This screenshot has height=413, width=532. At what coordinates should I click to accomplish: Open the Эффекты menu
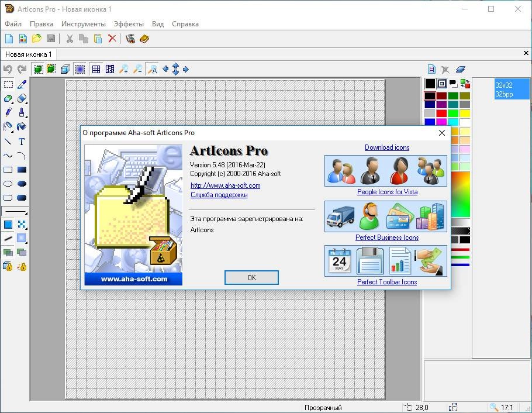pyautogui.click(x=129, y=24)
